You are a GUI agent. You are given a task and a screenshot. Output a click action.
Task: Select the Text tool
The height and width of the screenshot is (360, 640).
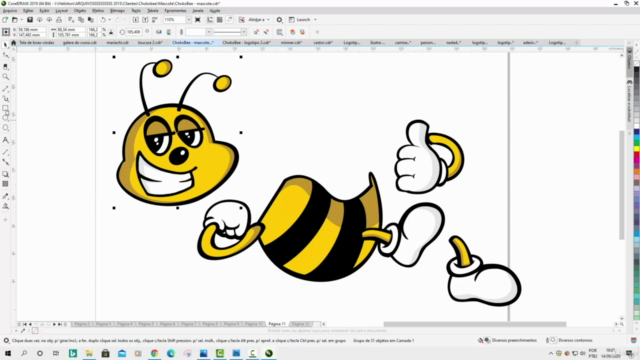click(5, 140)
